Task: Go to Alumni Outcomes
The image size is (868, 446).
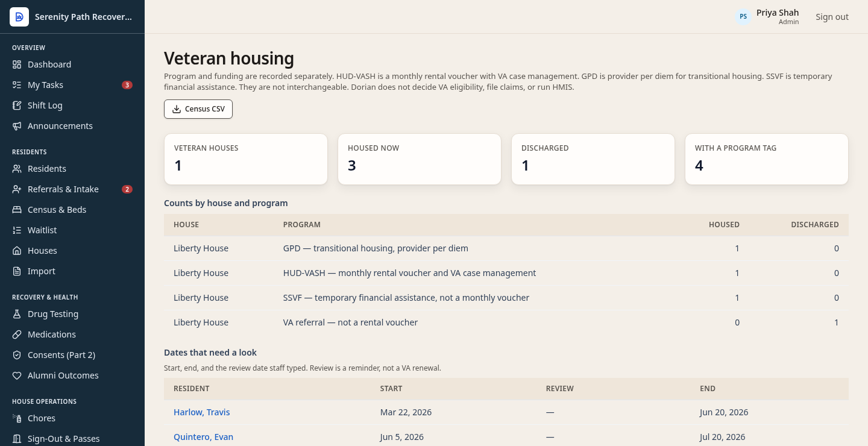Action: point(72,375)
